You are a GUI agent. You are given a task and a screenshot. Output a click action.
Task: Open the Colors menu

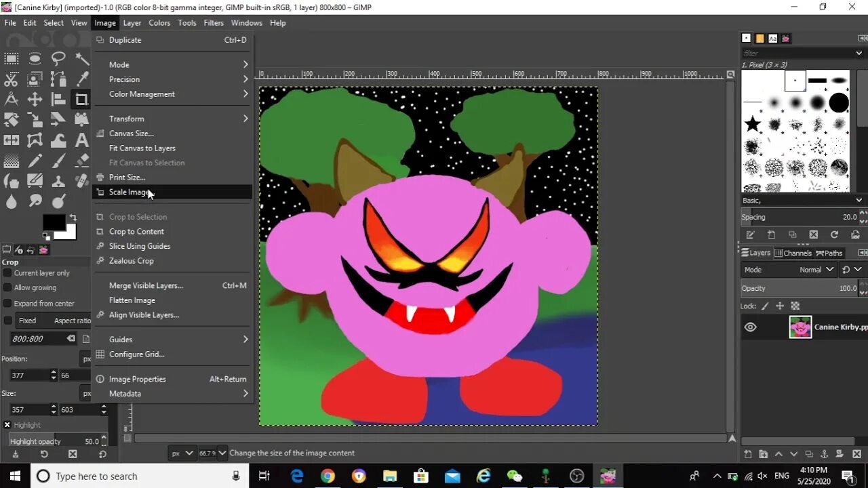[159, 22]
